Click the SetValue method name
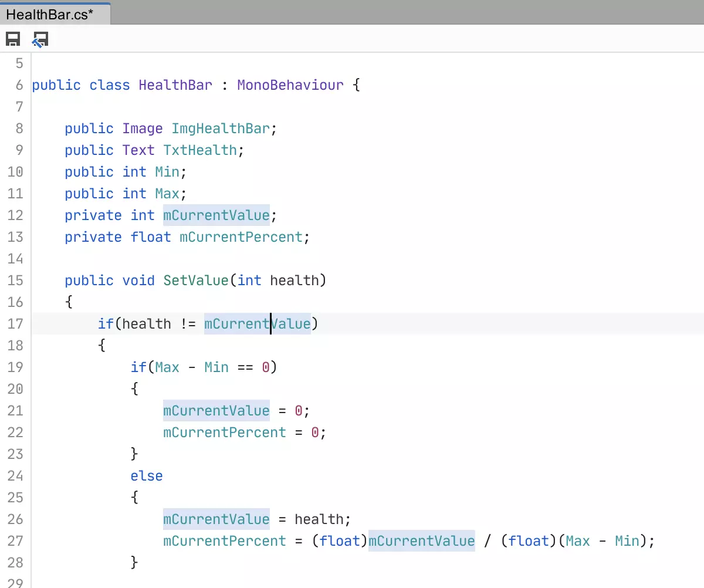This screenshot has height=588, width=704. pyautogui.click(x=195, y=280)
